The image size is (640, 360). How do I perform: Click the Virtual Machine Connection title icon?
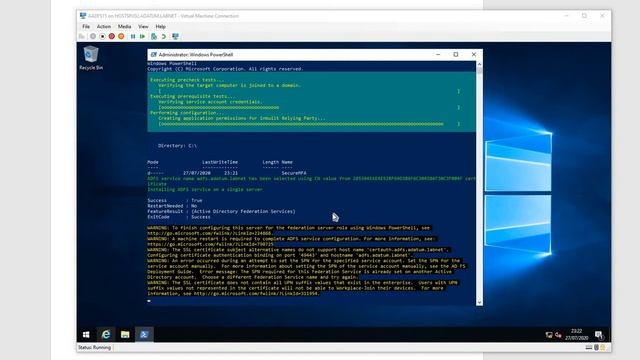click(83, 16)
